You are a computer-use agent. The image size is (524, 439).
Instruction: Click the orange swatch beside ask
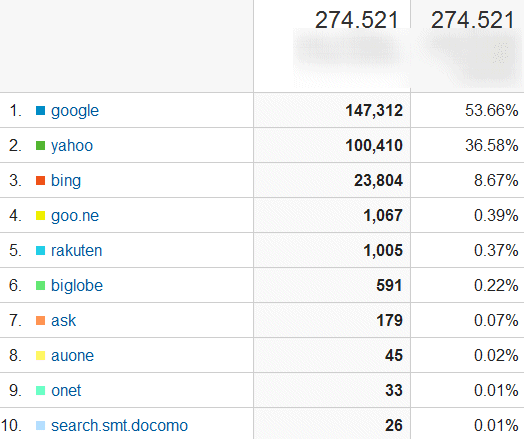pos(40,321)
